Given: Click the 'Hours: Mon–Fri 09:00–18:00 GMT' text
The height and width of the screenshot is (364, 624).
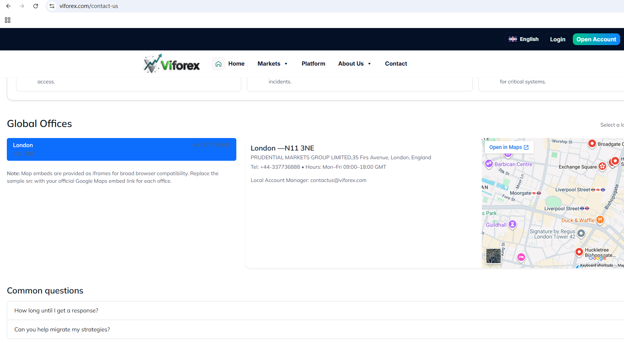Looking at the screenshot, I should coord(346,167).
